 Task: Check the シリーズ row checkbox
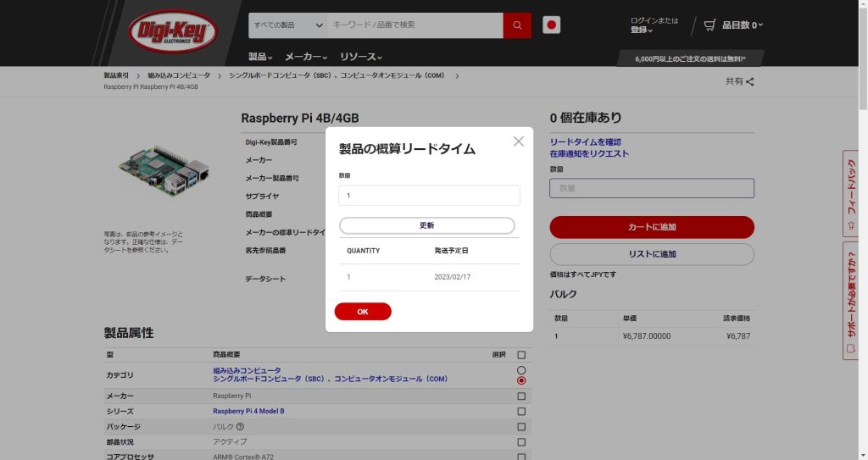point(521,411)
